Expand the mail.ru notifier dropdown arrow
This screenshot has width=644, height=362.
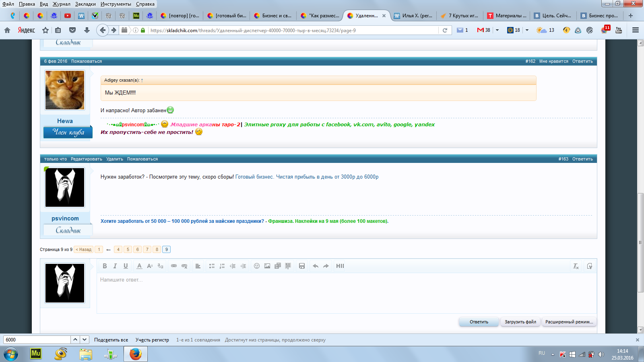pyautogui.click(x=527, y=30)
